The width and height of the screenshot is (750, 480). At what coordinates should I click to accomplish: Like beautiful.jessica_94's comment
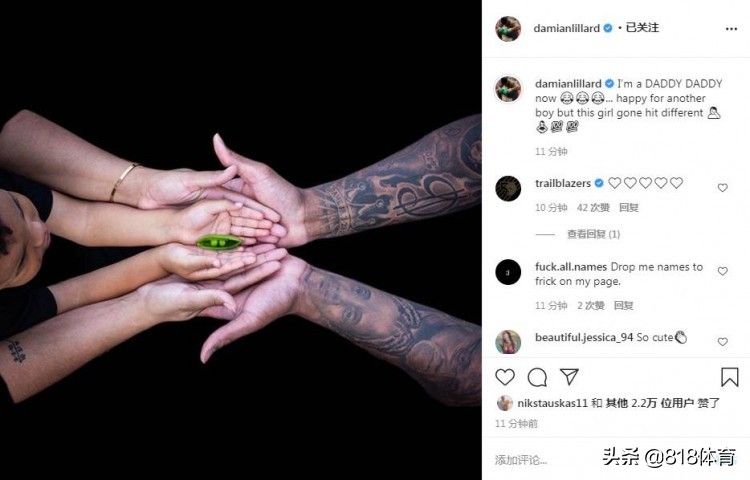722,342
